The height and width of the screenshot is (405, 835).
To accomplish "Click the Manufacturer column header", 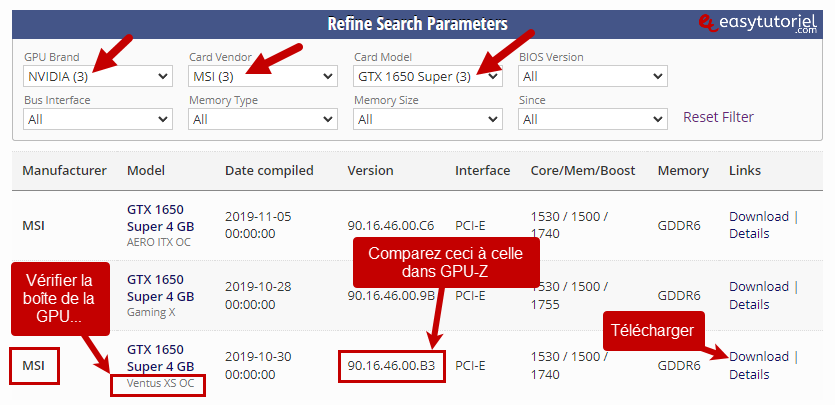I will pos(64,170).
